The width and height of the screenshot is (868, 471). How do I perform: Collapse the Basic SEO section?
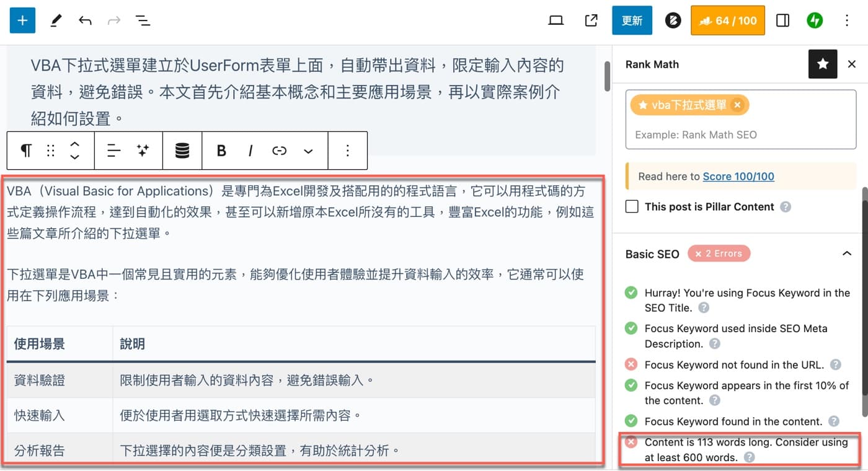click(846, 253)
